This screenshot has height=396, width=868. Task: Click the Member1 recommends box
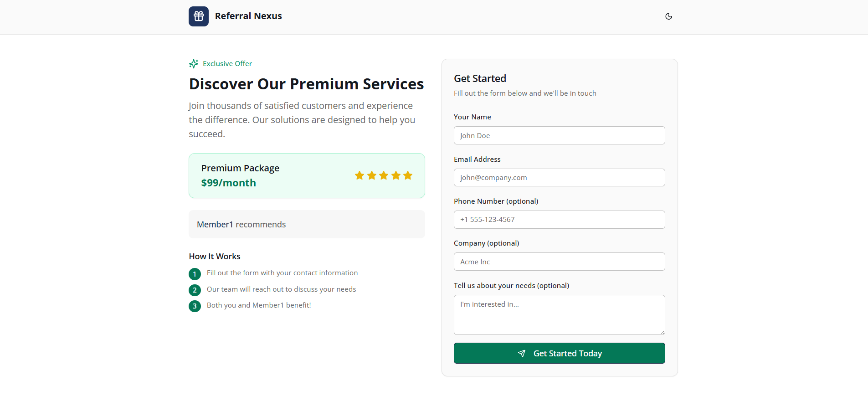pyautogui.click(x=307, y=224)
